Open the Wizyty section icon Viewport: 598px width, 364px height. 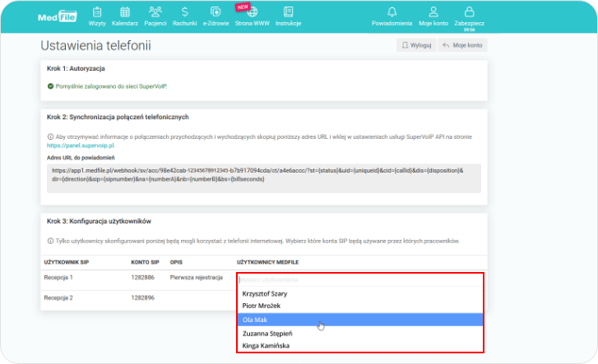coord(97,13)
